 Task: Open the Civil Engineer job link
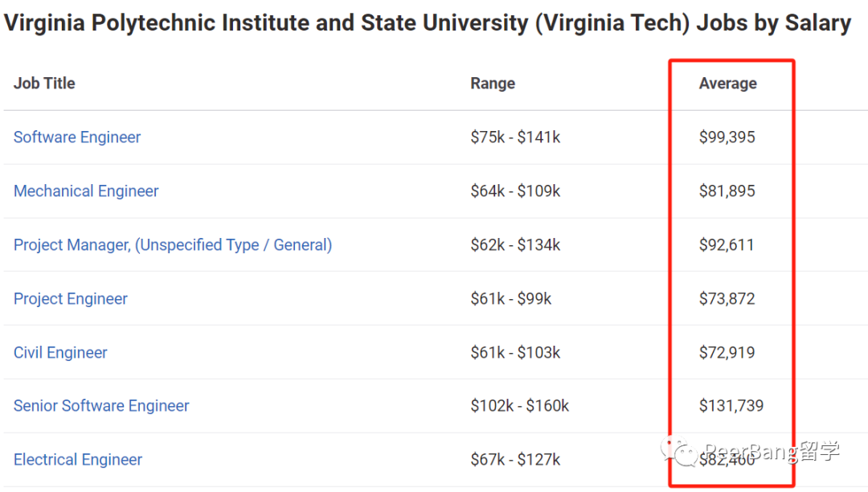click(x=60, y=353)
